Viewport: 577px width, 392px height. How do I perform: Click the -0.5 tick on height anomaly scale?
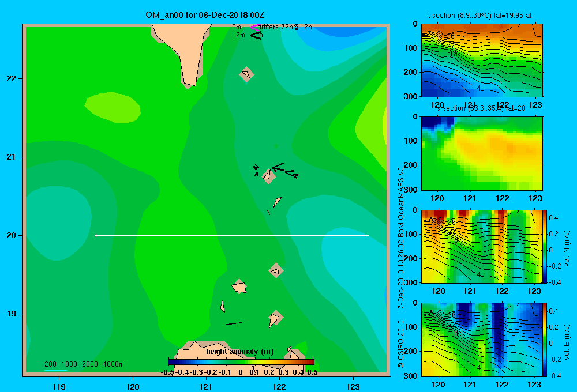click(167, 372)
